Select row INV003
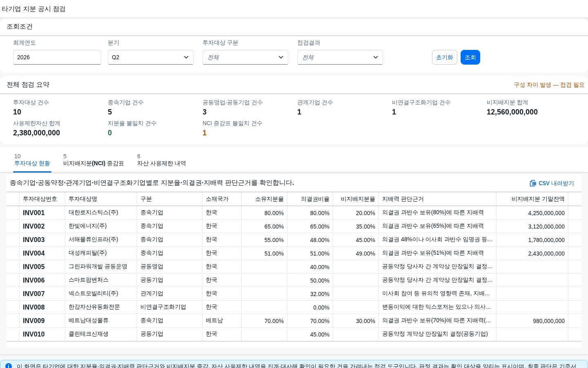This screenshot has height=368, width=588. (294, 240)
